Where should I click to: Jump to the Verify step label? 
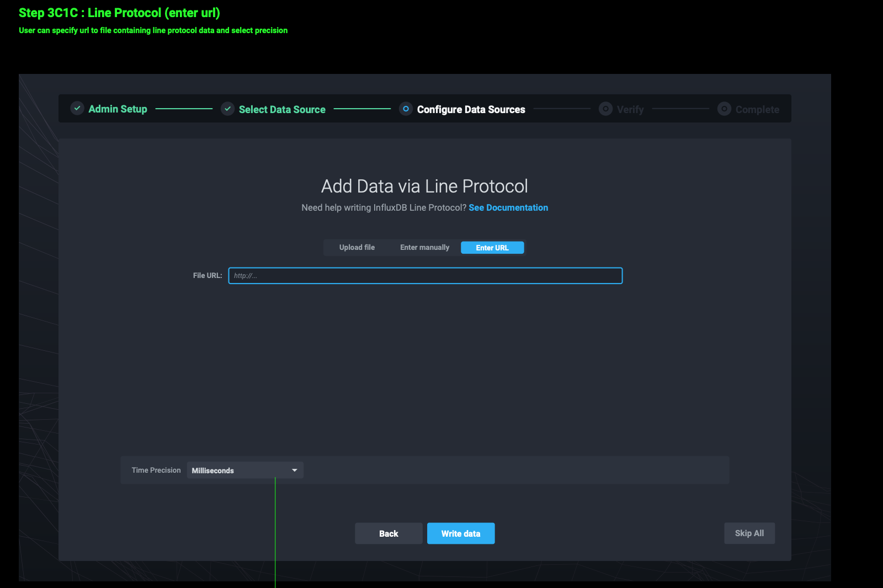(x=630, y=110)
